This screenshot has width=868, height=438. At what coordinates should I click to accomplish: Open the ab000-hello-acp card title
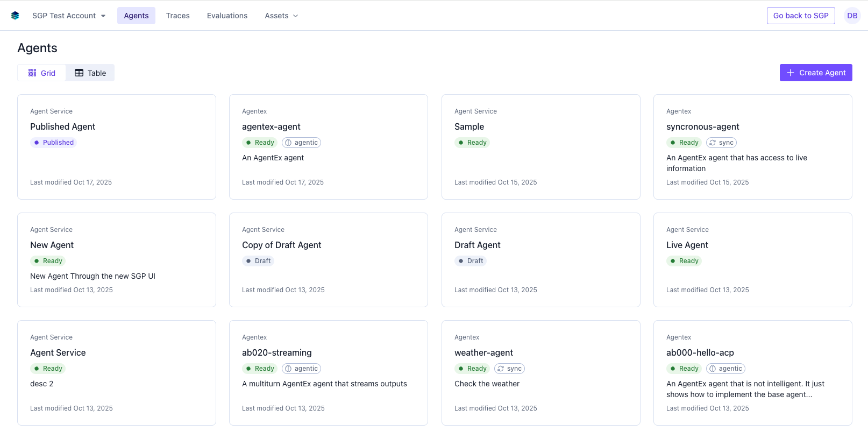pyautogui.click(x=700, y=352)
